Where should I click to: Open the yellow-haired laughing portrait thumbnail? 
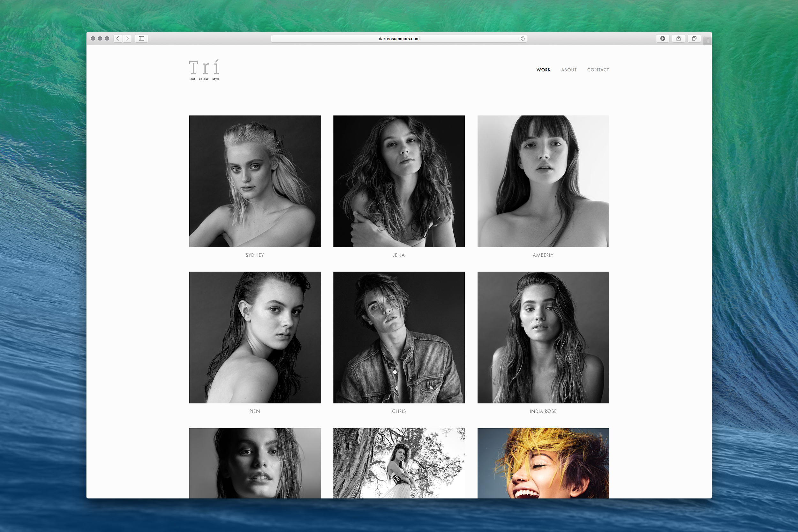(543, 463)
